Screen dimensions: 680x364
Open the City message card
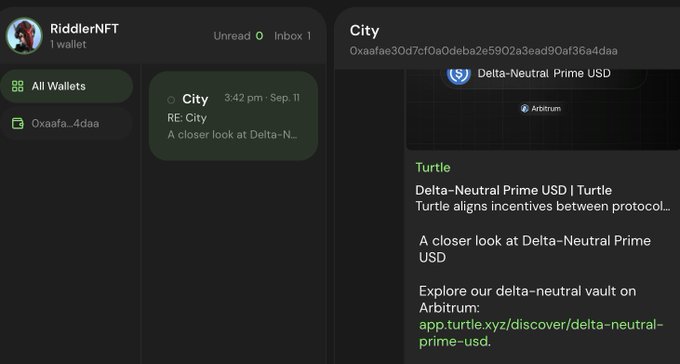[x=233, y=116]
